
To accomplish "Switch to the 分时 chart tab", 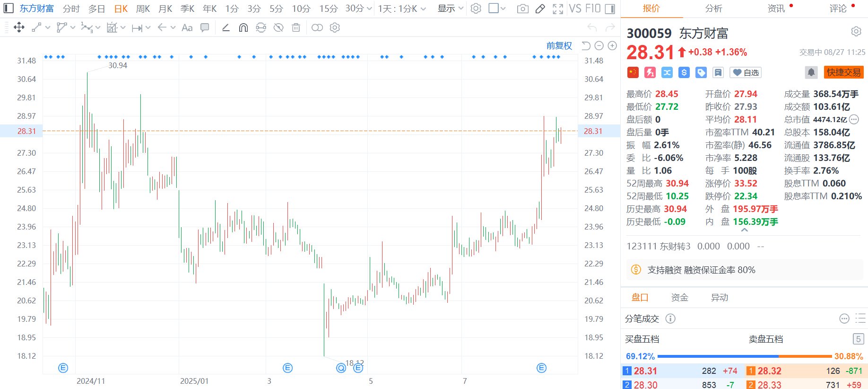I will click(x=71, y=9).
